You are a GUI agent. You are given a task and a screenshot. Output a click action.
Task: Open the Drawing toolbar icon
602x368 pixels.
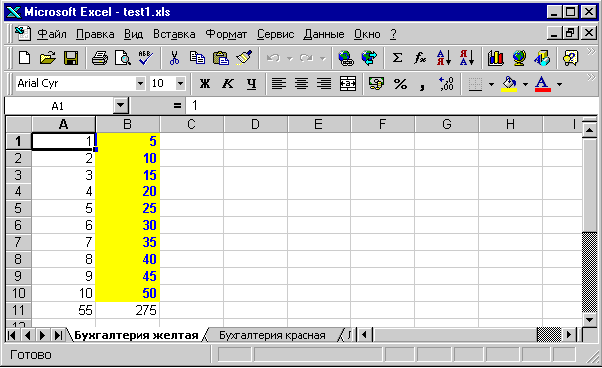coord(542,58)
